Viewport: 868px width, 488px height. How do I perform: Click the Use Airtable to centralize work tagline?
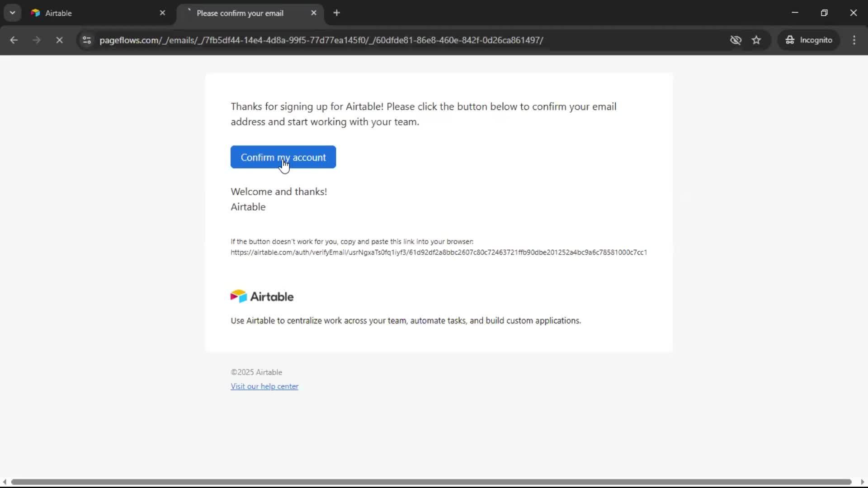pos(406,321)
